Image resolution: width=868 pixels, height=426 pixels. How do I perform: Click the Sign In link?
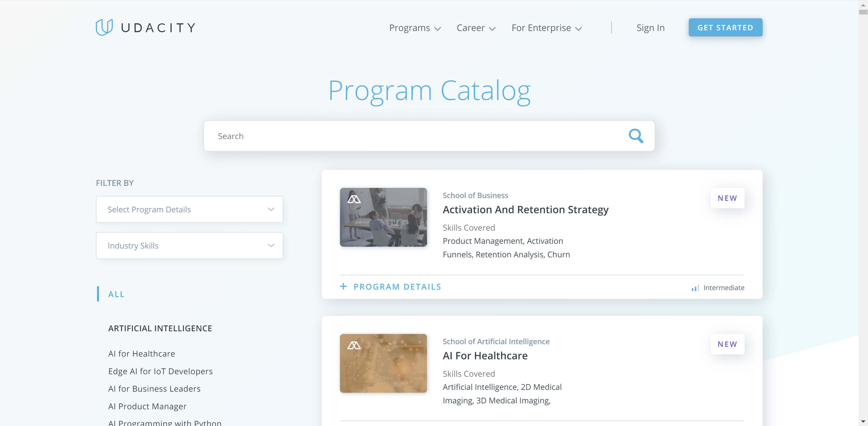tap(651, 27)
